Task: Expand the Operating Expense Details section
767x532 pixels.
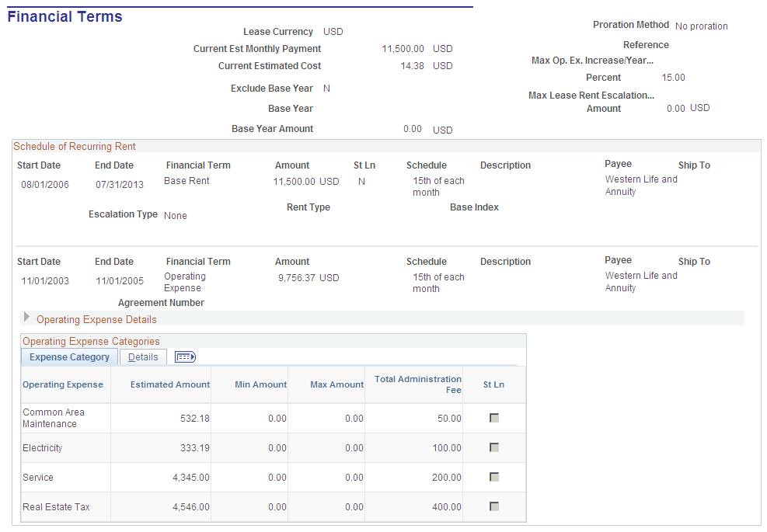Action: click(26, 318)
